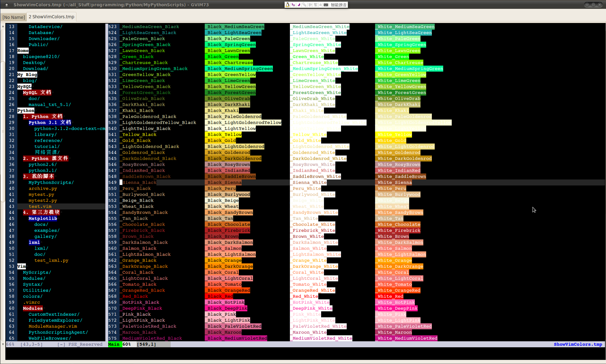This screenshot has height=364, width=606.
Task: Switch to the [No Name] tab
Action: pos(14,17)
